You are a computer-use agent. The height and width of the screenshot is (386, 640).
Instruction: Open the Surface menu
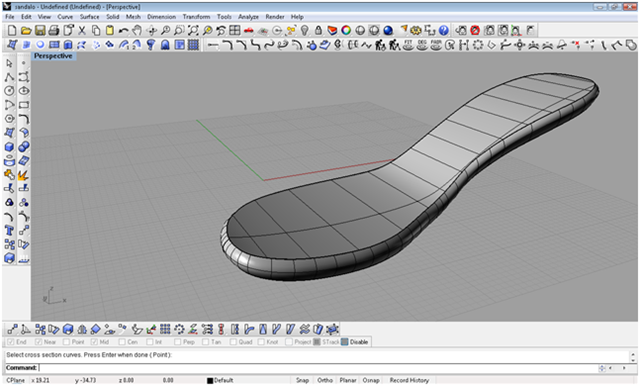[x=89, y=17]
